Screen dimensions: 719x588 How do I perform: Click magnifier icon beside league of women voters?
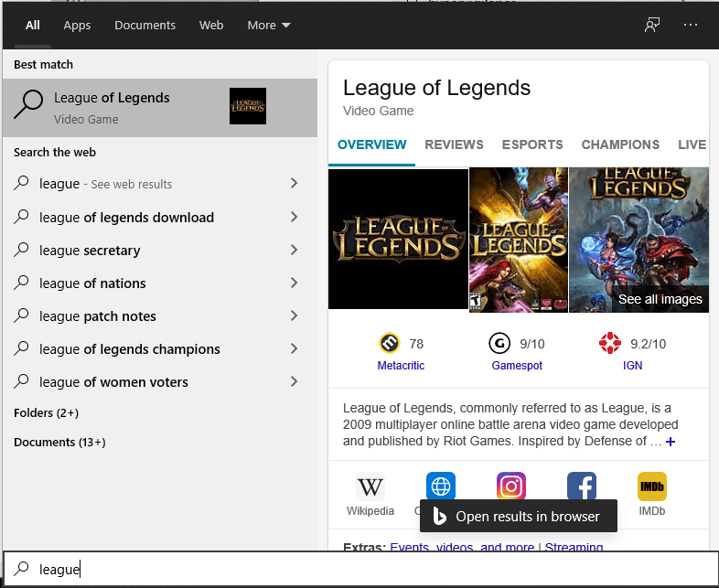click(21, 381)
